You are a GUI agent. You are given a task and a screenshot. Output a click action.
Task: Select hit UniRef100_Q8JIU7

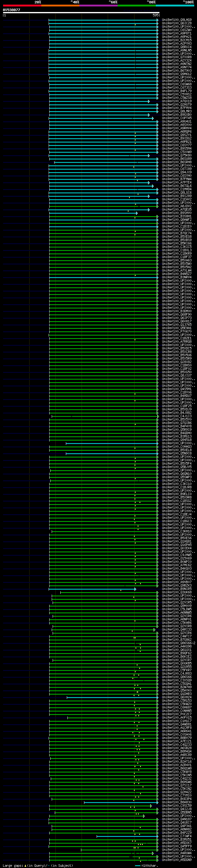(177, 376)
